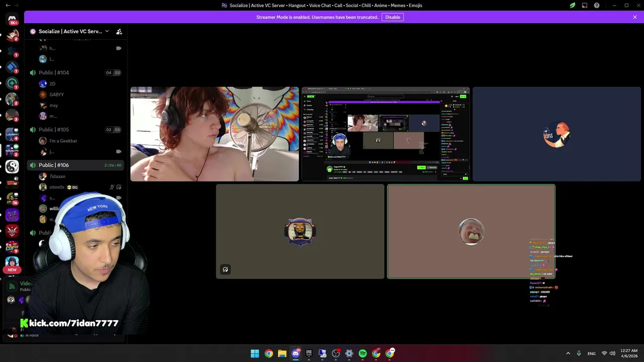Image resolution: width=644 pixels, height=362 pixels.
Task: Go back using the title bar arrow
Action: [8, 5]
